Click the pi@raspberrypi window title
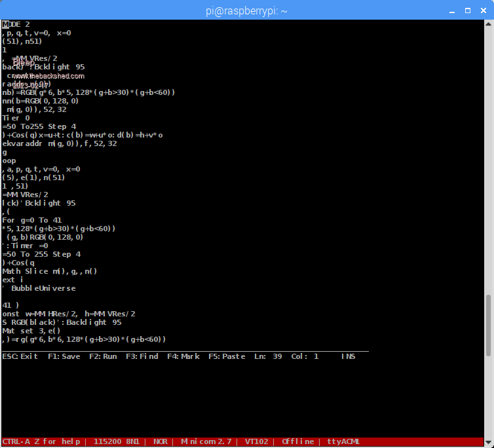Viewport: 494px width, 448px height. click(x=246, y=10)
